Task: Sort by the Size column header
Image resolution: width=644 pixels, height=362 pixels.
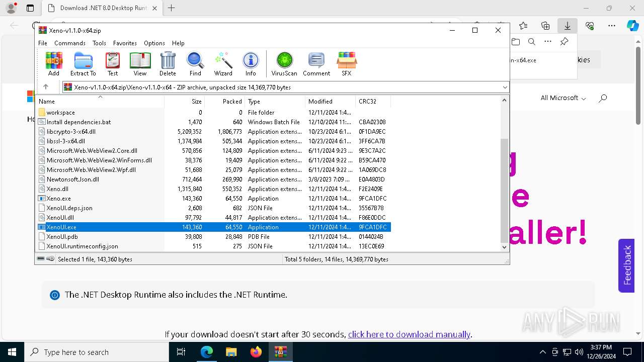Action: pos(185,101)
